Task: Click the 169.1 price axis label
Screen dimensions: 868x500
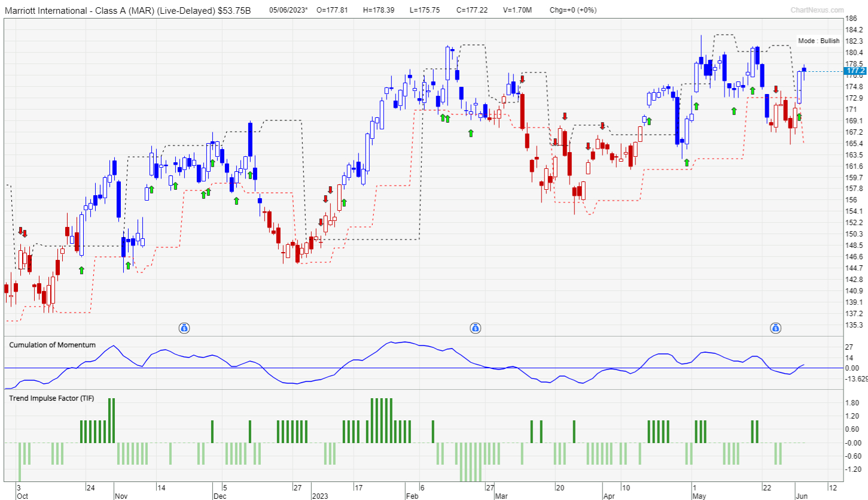Action: 854,121
